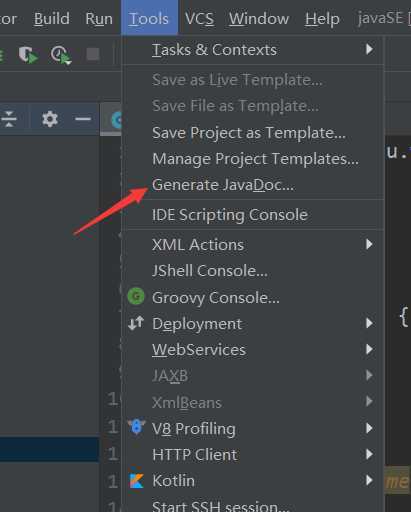Choose Save Project as Template...

point(254,133)
